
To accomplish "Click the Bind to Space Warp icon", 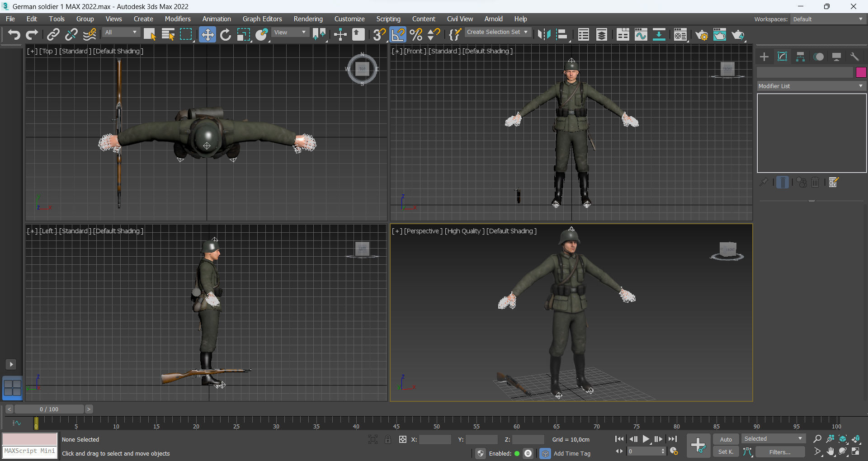I will point(90,34).
